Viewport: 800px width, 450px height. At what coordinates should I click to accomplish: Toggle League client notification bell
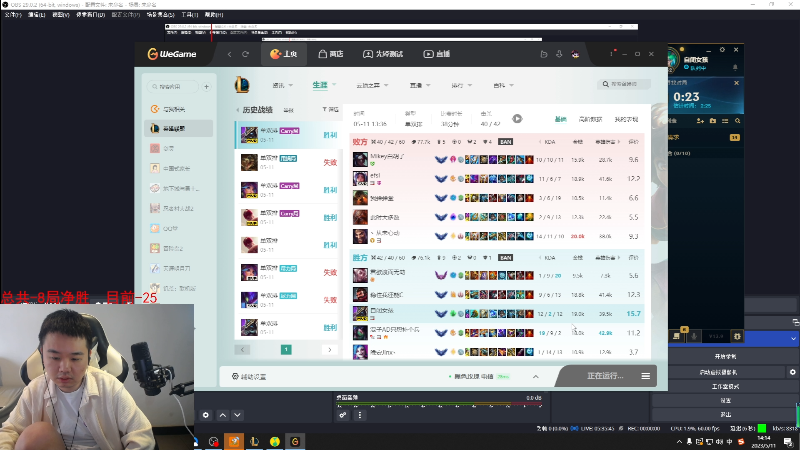click(x=735, y=67)
